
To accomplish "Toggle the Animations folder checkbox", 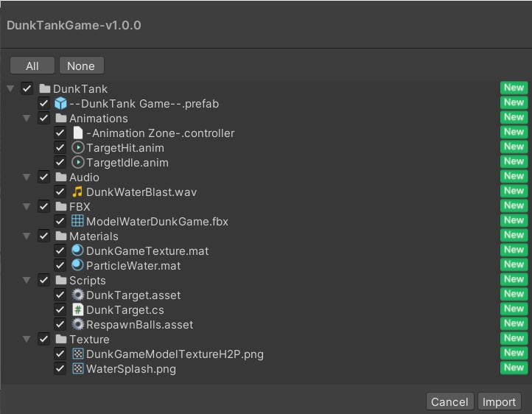I will (43, 118).
